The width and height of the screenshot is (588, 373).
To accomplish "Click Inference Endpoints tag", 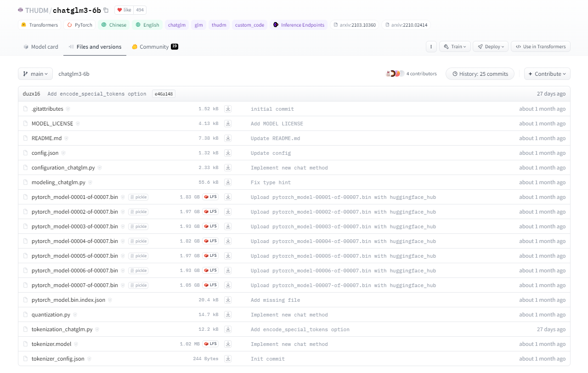I will pyautogui.click(x=299, y=25).
